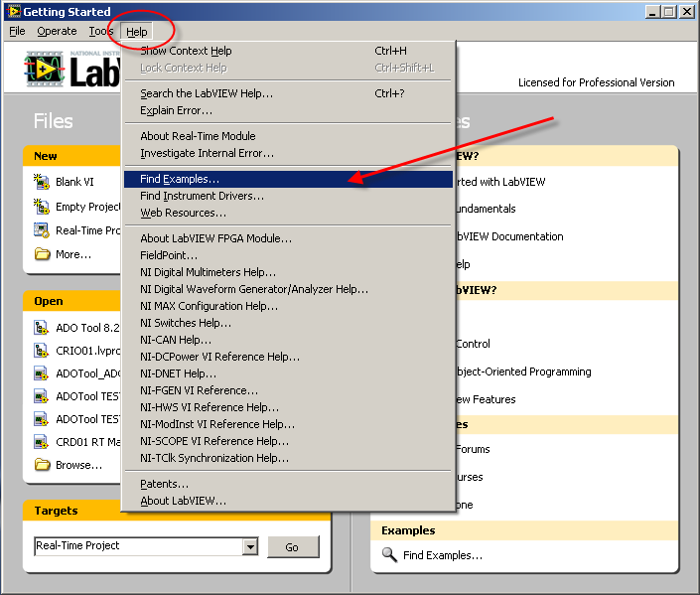This screenshot has height=595, width=700.
Task: Minimize the Getting Started window
Action: click(652, 12)
